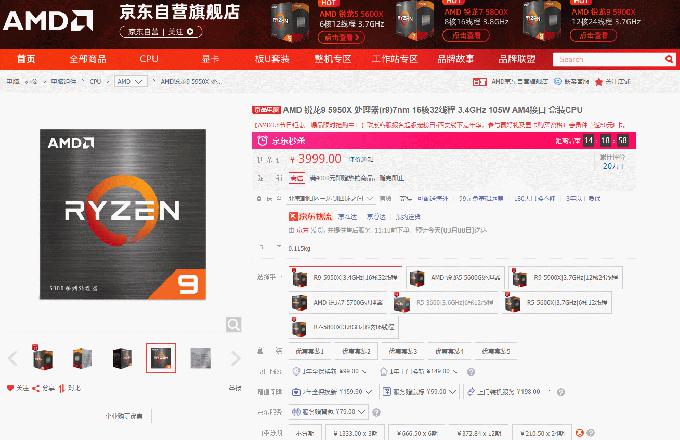The image size is (680, 440).
Task: Open the customer service chat icon
Action: (558, 81)
